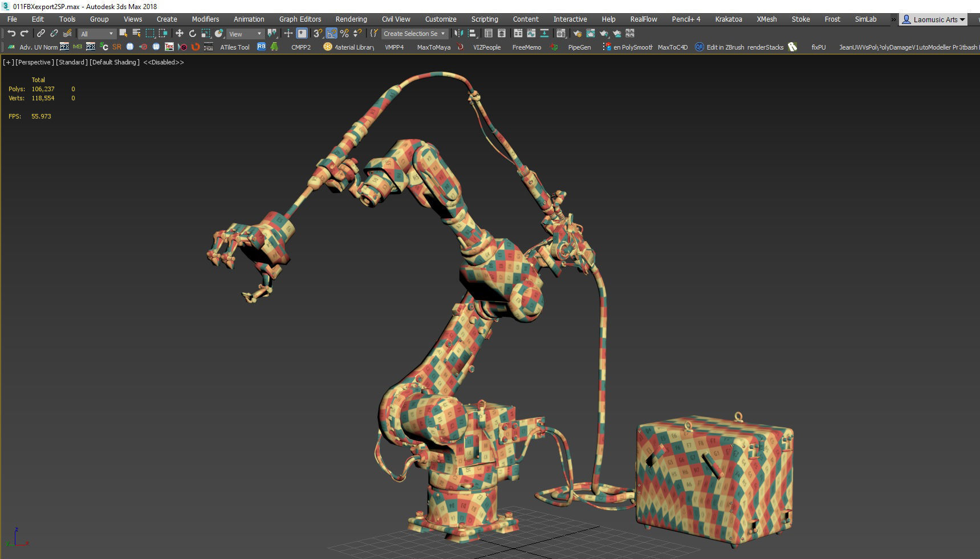Activate Select and Manipulate tool

(288, 34)
